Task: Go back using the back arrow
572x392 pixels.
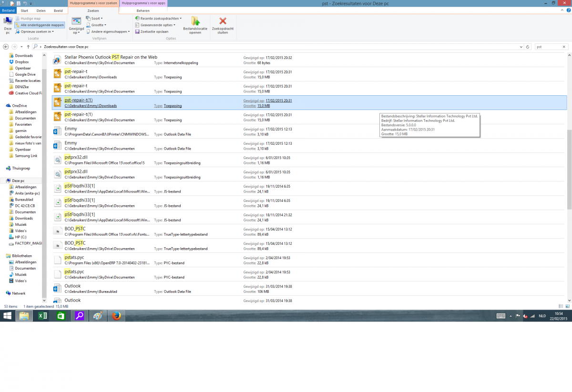Action: tap(6, 47)
